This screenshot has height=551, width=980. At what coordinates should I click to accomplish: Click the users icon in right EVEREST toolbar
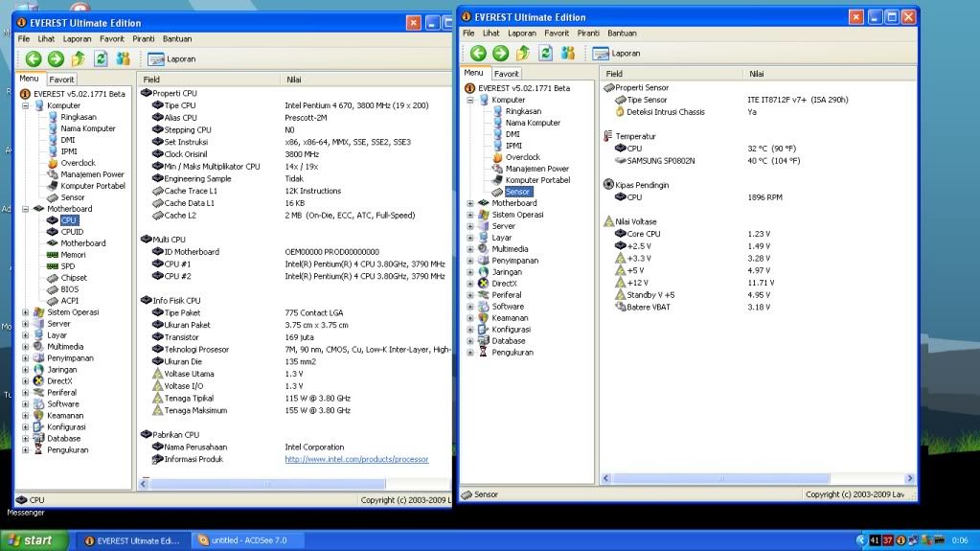567,53
